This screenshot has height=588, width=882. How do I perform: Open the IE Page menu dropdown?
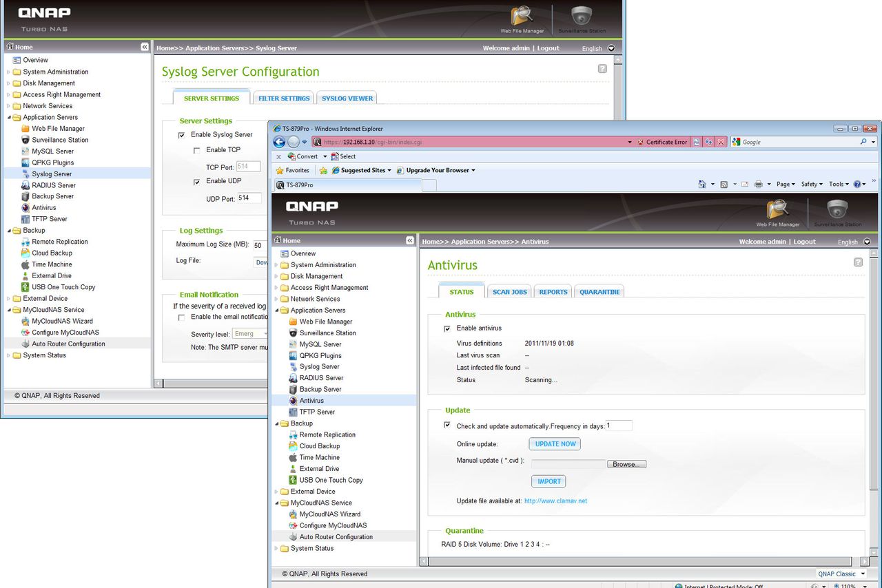[786, 184]
